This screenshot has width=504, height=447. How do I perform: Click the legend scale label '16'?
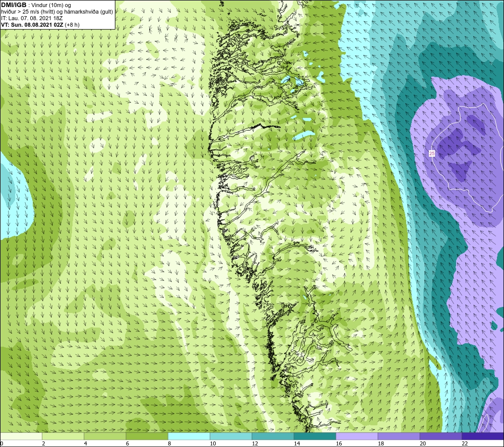point(339,443)
